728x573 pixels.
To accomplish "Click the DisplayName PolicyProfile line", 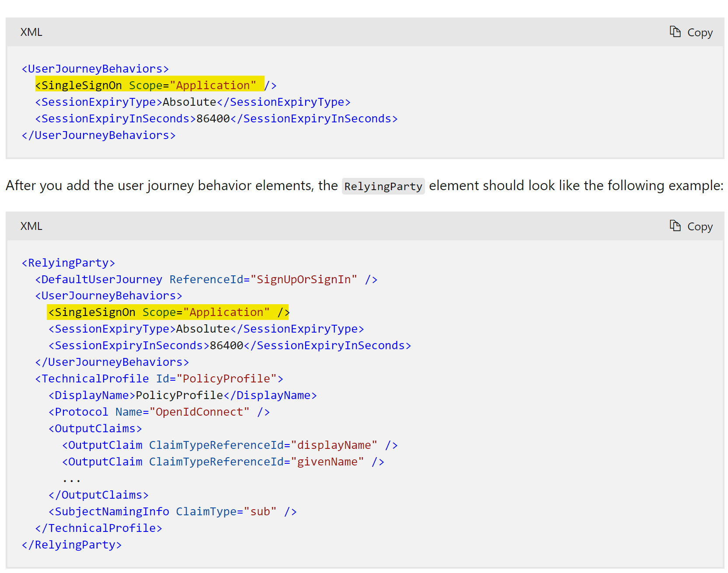I will [x=183, y=395].
